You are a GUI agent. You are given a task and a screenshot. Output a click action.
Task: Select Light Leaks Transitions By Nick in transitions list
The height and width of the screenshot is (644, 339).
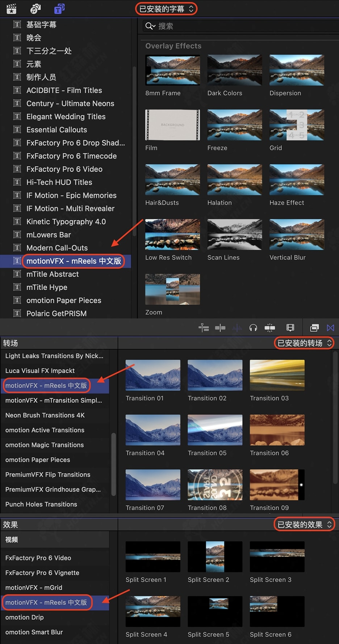[55, 356]
